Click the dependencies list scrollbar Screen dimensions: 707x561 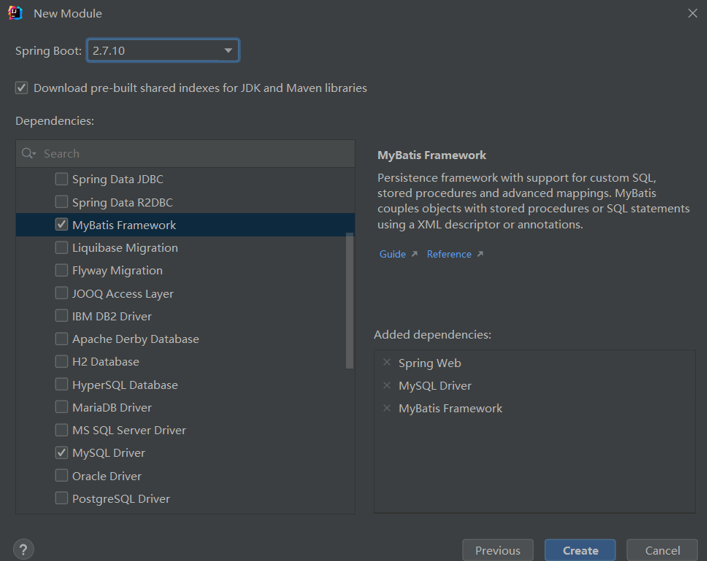(x=350, y=300)
